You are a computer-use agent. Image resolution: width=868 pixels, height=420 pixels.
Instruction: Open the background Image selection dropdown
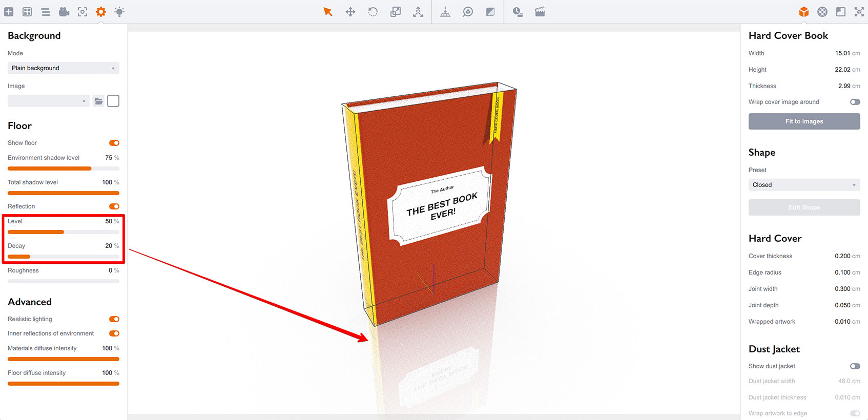[49, 101]
